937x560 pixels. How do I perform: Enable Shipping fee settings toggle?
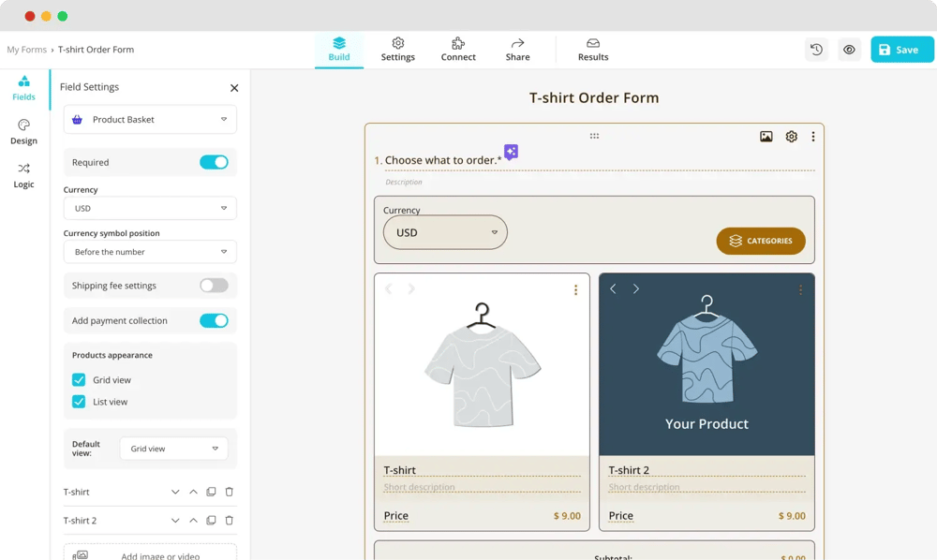point(214,286)
